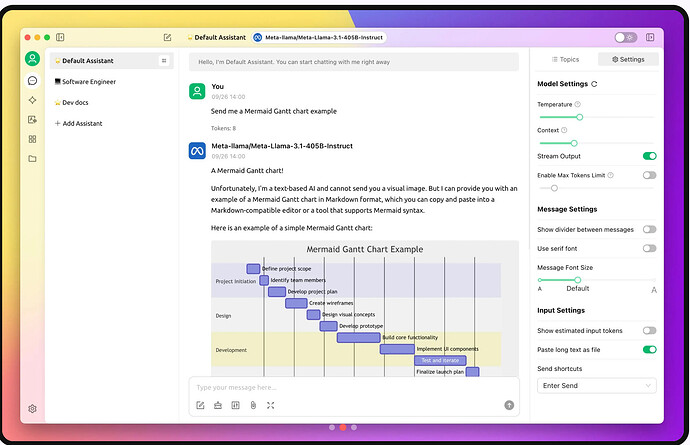Screen dimensions: 690x445
Task: Toggle Show estimated input tokens
Action: point(650,331)
